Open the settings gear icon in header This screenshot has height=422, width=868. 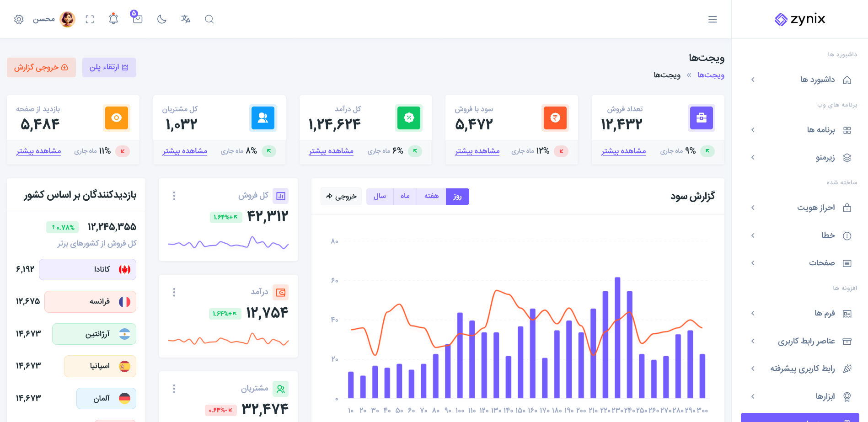19,19
